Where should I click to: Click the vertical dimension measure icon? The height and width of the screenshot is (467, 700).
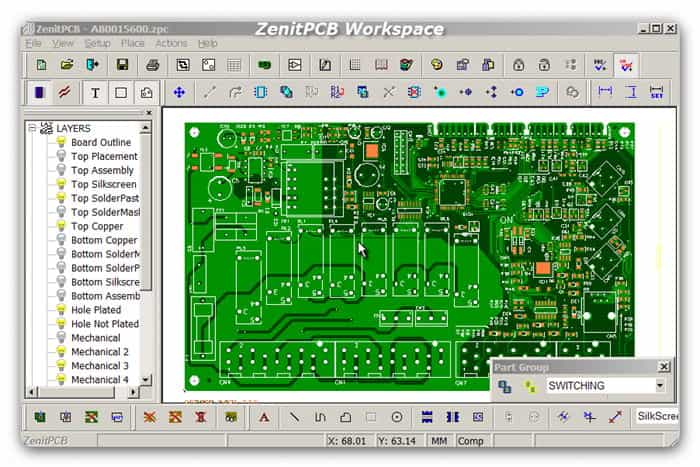[x=632, y=92]
